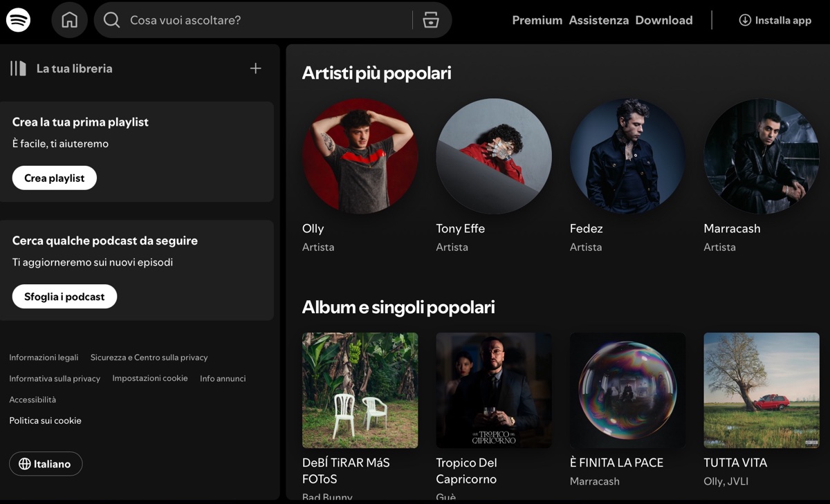This screenshot has height=504, width=830.
Task: Open Impostazioni cookie
Action: coord(150,378)
